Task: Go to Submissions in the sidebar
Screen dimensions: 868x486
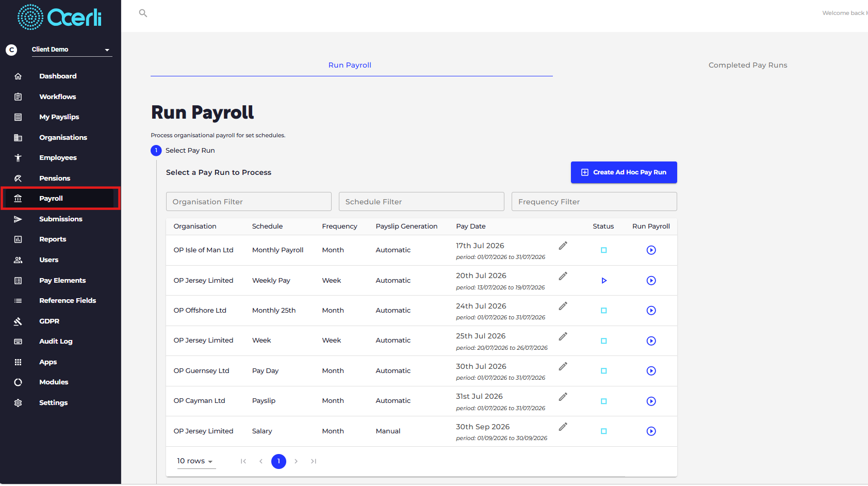Action: click(x=61, y=219)
